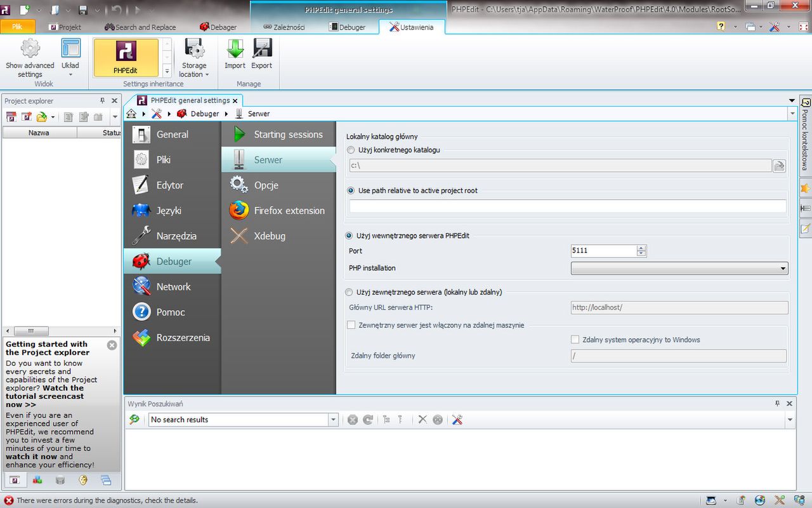Open the search results toolbar overflow arrow
The width and height of the screenshot is (812, 508).
(x=790, y=420)
